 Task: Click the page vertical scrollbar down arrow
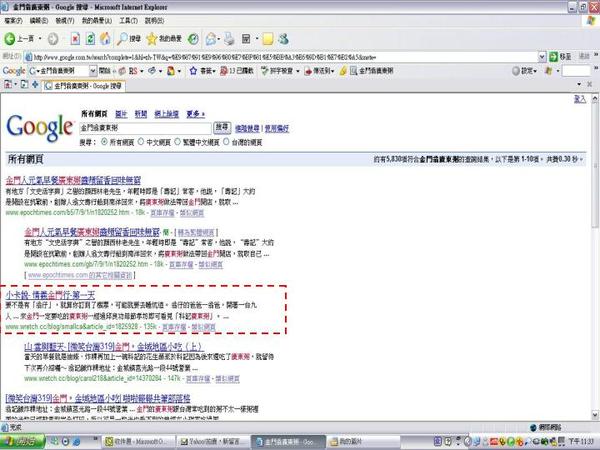click(x=595, y=414)
